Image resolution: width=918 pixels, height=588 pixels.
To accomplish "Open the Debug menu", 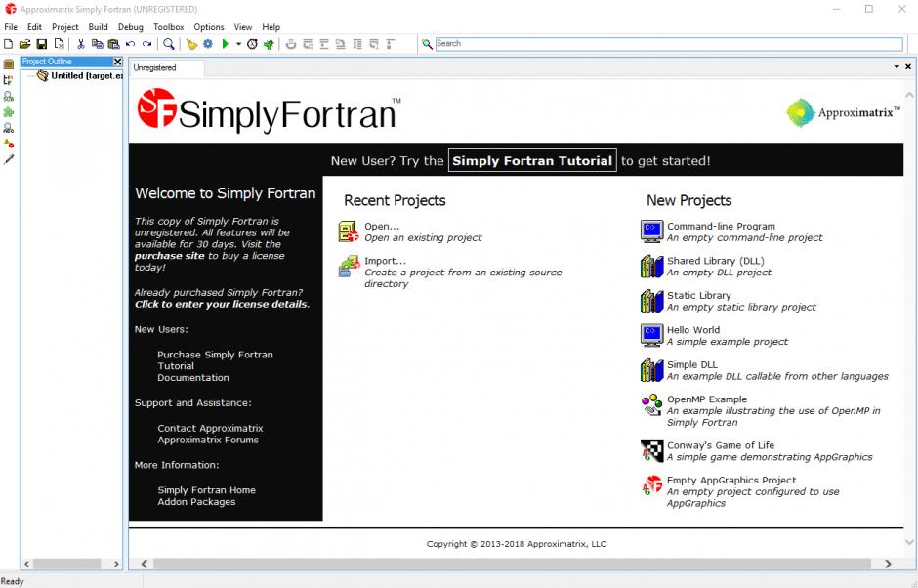I will click(x=131, y=27).
